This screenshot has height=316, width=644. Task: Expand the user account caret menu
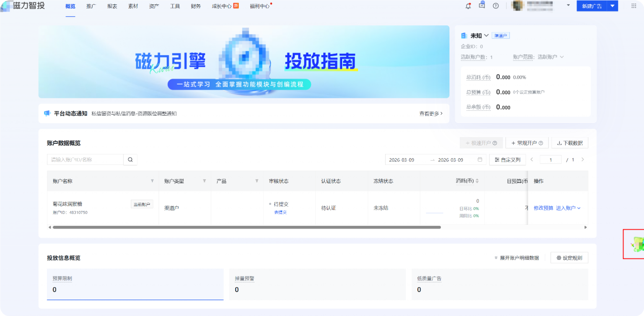pyautogui.click(x=568, y=5)
